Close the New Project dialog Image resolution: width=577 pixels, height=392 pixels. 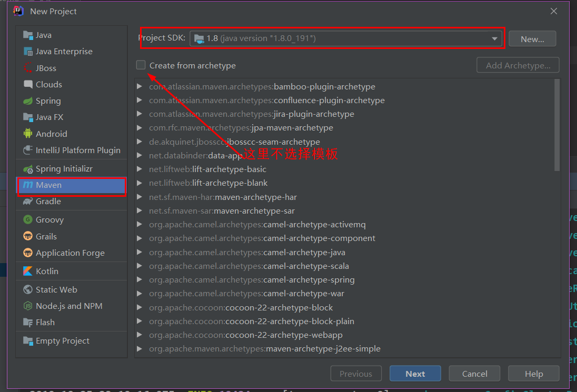click(553, 12)
